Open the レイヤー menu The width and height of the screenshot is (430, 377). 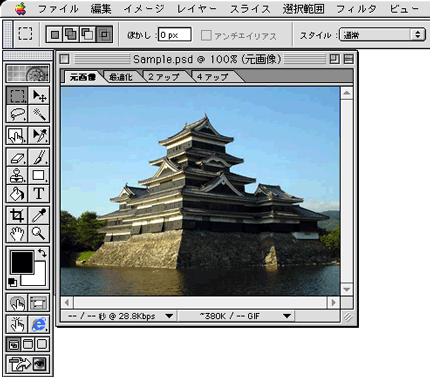coord(197,9)
